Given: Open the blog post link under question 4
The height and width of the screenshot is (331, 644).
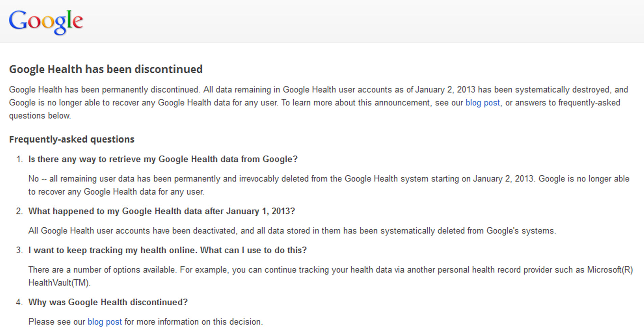Looking at the screenshot, I should pyautogui.click(x=105, y=322).
